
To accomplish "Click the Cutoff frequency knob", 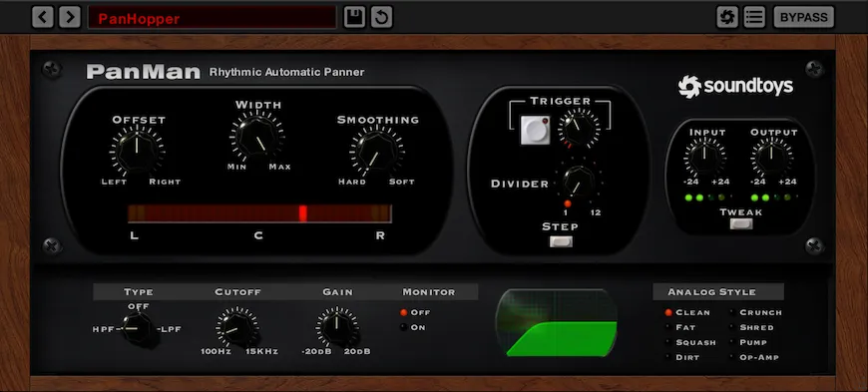I will (x=237, y=328).
